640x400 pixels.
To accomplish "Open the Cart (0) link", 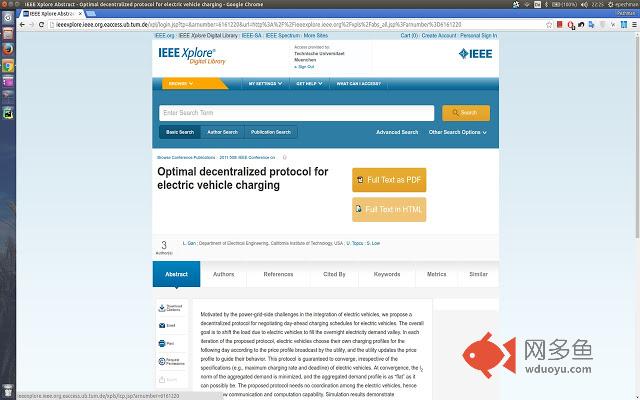I will pyautogui.click(x=409, y=36).
